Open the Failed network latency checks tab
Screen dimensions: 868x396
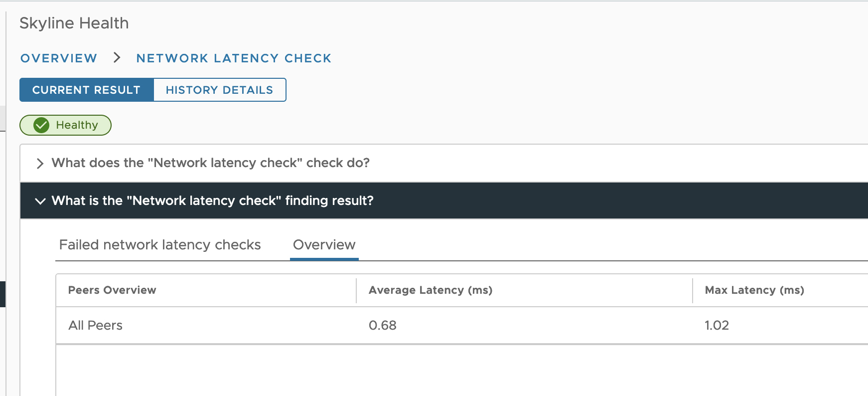(160, 245)
